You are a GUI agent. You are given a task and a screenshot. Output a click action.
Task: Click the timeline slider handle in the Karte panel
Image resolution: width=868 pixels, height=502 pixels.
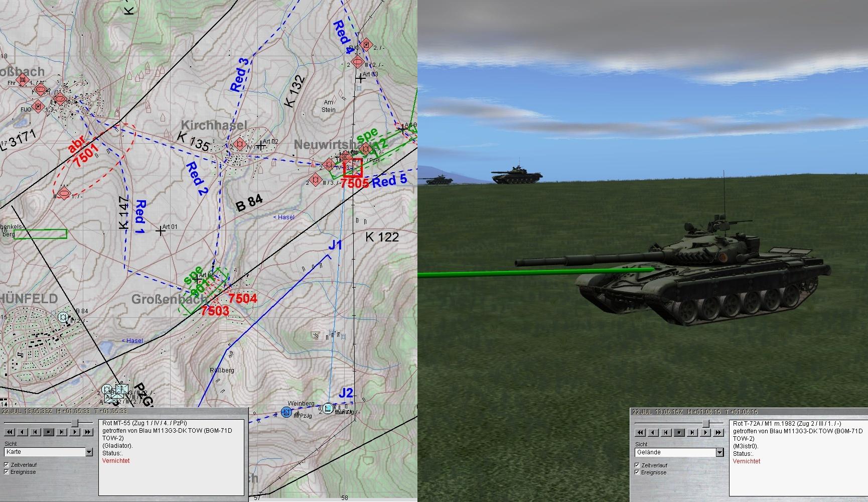[x=75, y=423]
